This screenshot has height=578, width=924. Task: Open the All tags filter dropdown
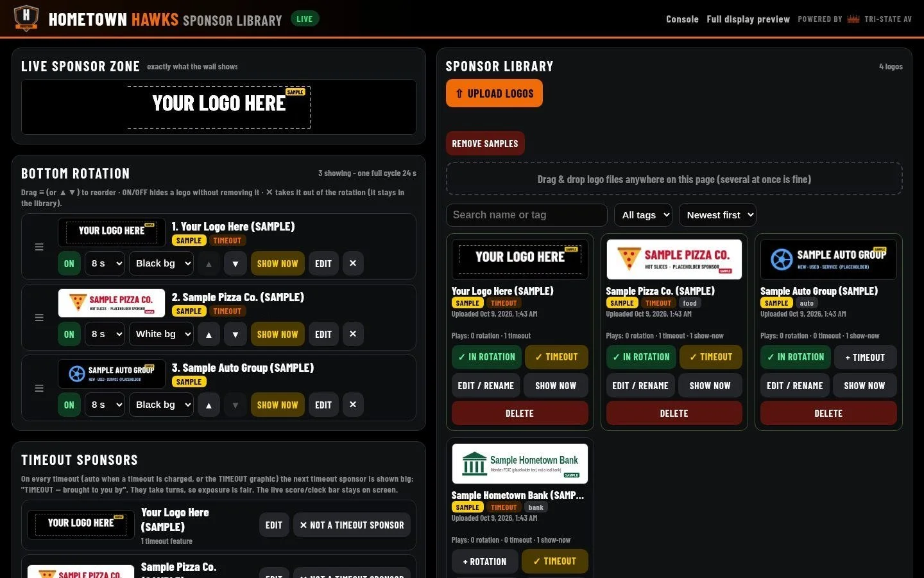pos(644,215)
